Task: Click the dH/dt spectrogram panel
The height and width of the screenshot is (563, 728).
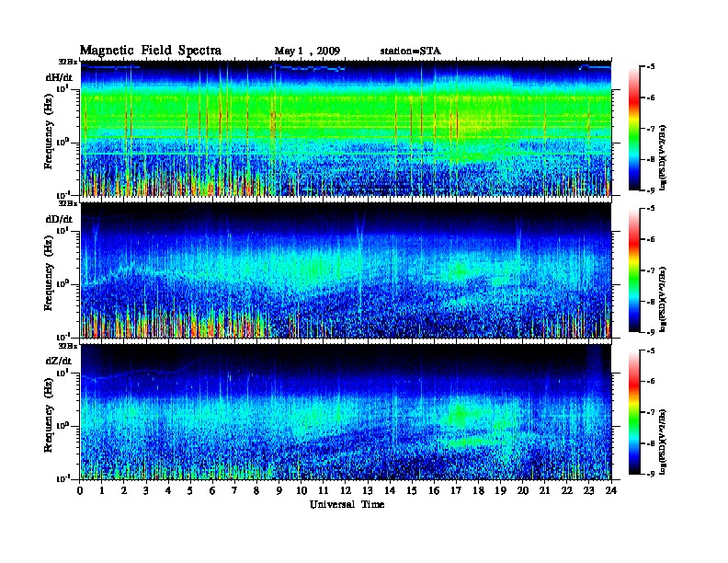Action: pyautogui.click(x=346, y=128)
